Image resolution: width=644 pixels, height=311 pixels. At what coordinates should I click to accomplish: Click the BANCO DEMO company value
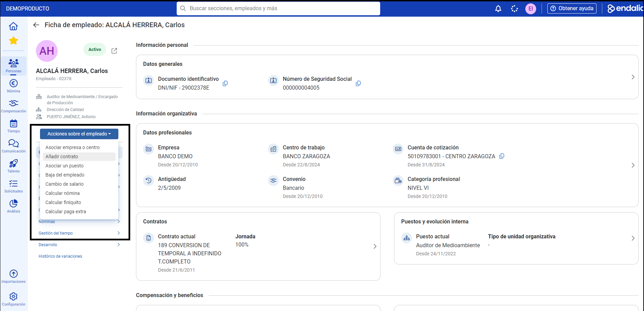click(175, 156)
